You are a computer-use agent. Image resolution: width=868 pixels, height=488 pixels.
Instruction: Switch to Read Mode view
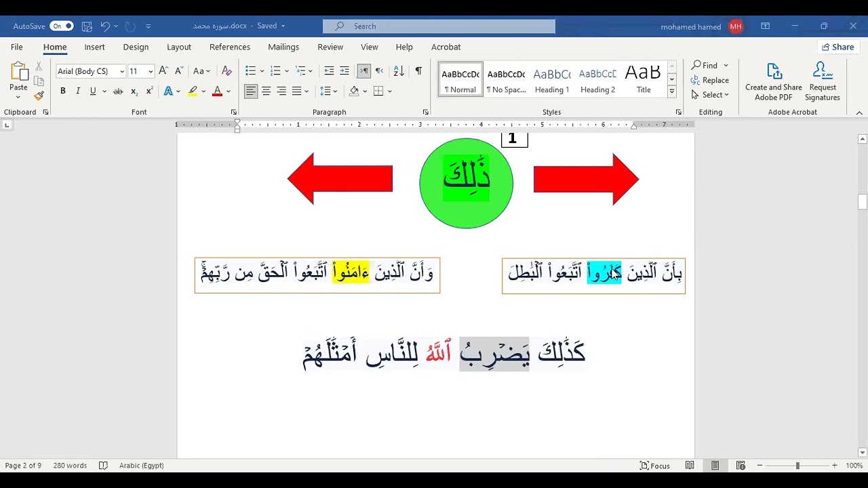tap(690, 466)
